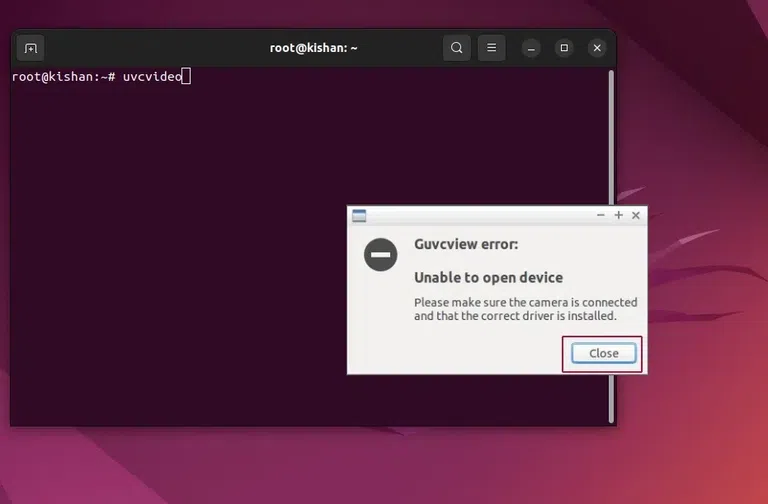Open the terminal search tool

click(x=456, y=48)
